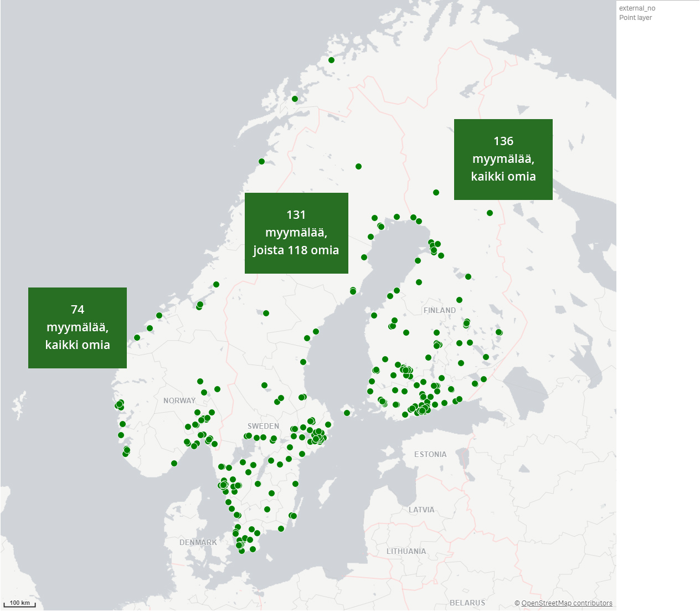This screenshot has width=700, height=611.
Task: Click the 'Point layer' legend label
Action: (x=636, y=18)
